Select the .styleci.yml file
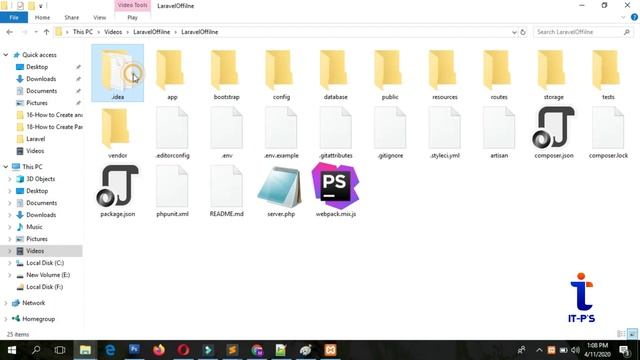The height and width of the screenshot is (360, 640). pyautogui.click(x=444, y=133)
